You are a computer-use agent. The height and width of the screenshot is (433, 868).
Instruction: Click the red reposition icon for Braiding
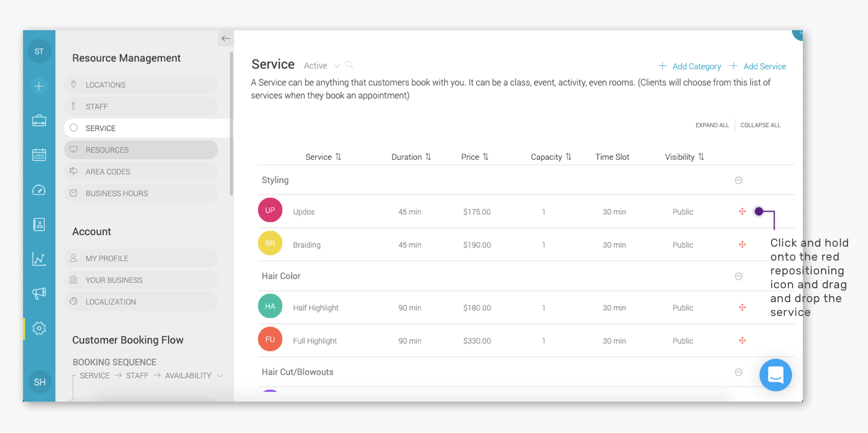743,245
